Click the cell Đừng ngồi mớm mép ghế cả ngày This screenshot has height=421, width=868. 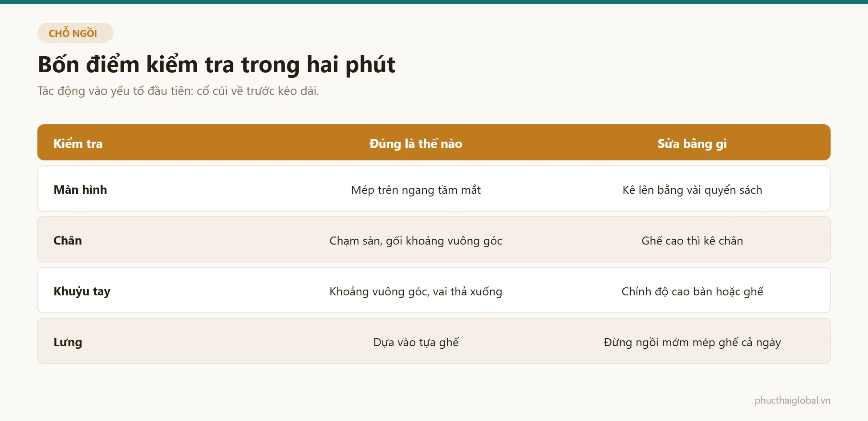pyautogui.click(x=692, y=342)
